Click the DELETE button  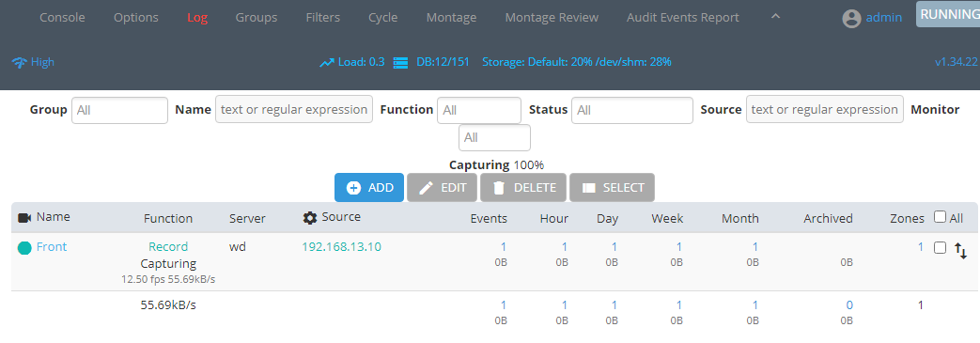(523, 187)
